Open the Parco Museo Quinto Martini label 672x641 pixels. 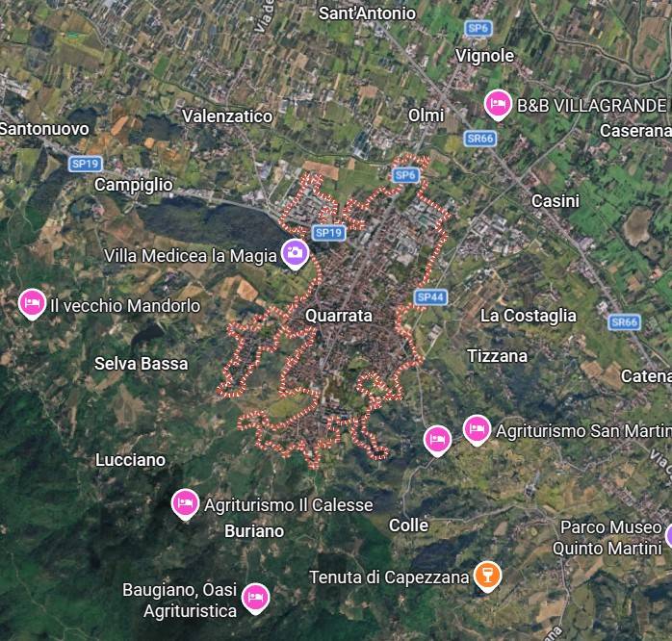[607, 538]
